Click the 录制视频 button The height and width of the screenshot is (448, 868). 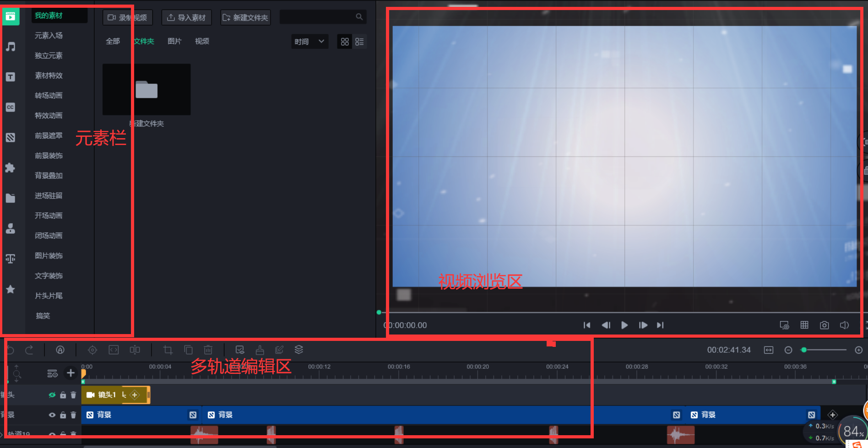(x=128, y=17)
